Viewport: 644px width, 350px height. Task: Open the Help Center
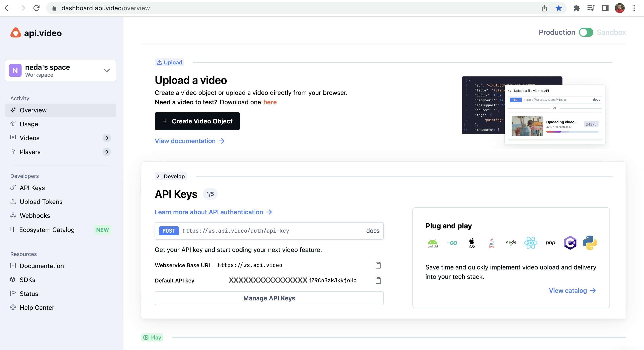point(37,308)
